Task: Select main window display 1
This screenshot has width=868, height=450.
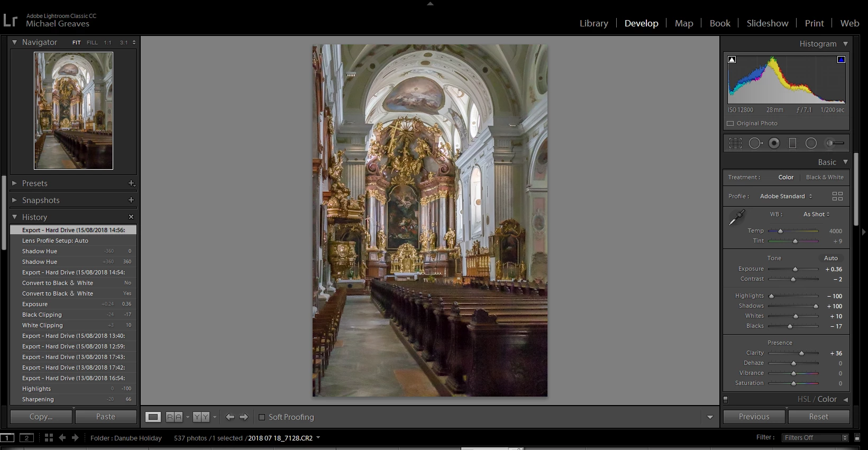Action: (x=7, y=437)
